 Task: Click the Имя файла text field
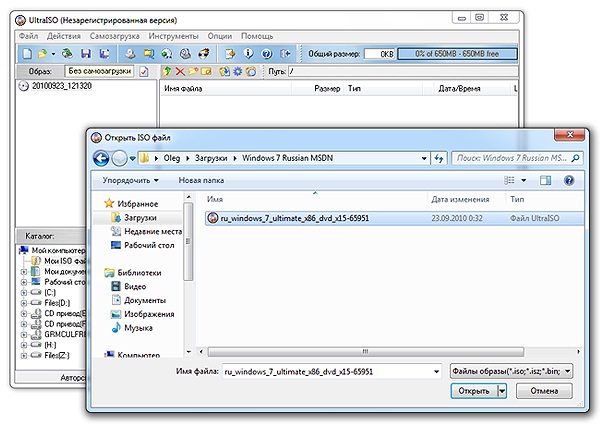(327, 372)
